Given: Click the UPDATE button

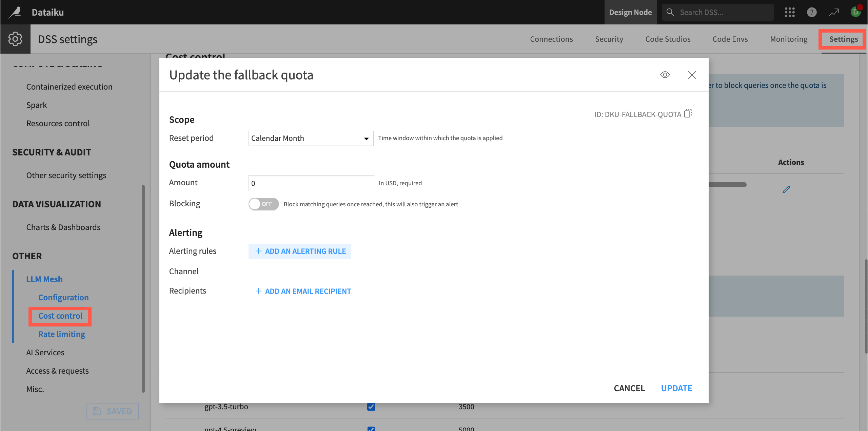Looking at the screenshot, I should (x=676, y=388).
